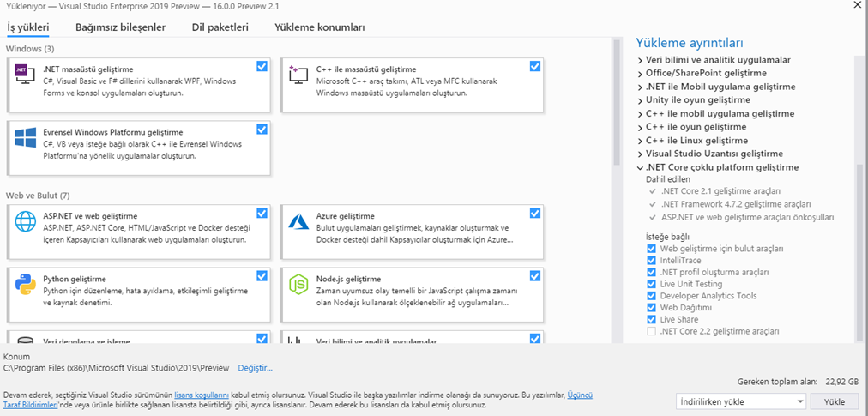Screen dimensions: 868x416
Task: Click .NET Framework 4.7.2 geliştirme araçları item
Action: coord(736,204)
